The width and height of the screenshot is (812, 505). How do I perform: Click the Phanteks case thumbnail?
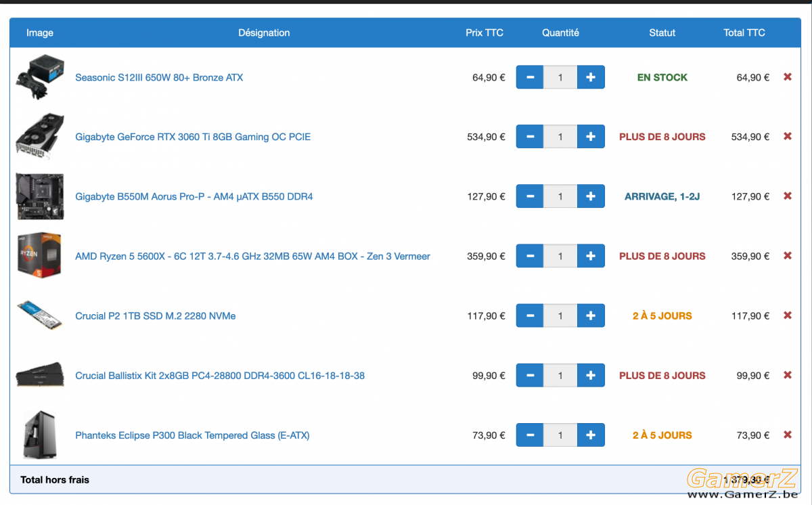point(39,435)
